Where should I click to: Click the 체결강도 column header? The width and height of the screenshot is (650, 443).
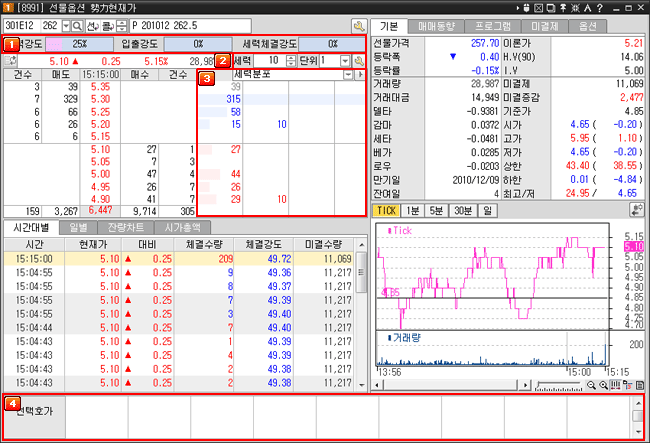coord(264,244)
